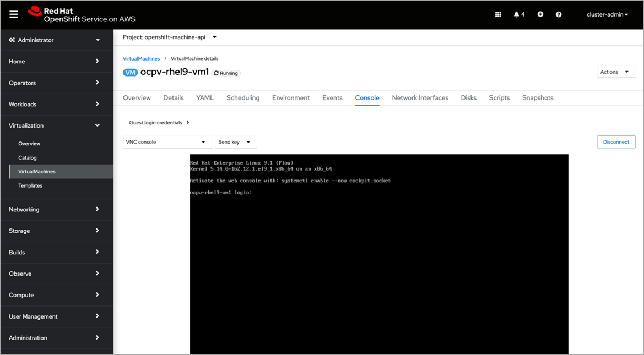The width and height of the screenshot is (644, 355).
Task: Click the ocpv-rhel9-vm1 page title
Action: coord(175,72)
